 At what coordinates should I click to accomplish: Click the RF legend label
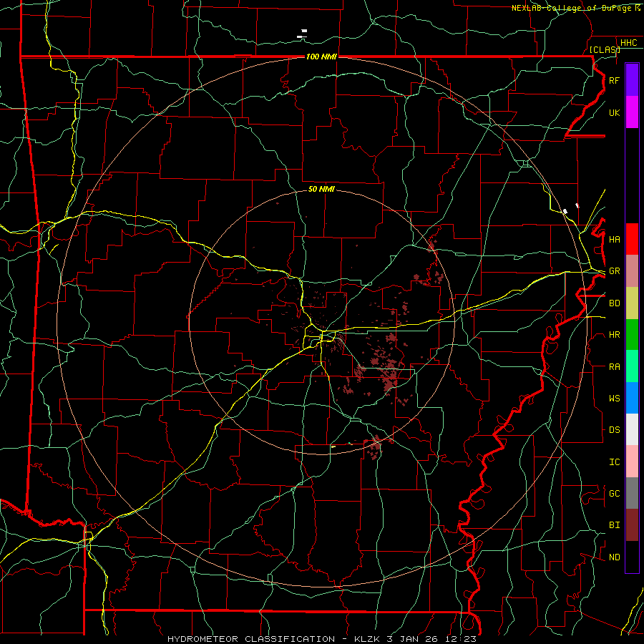point(614,80)
